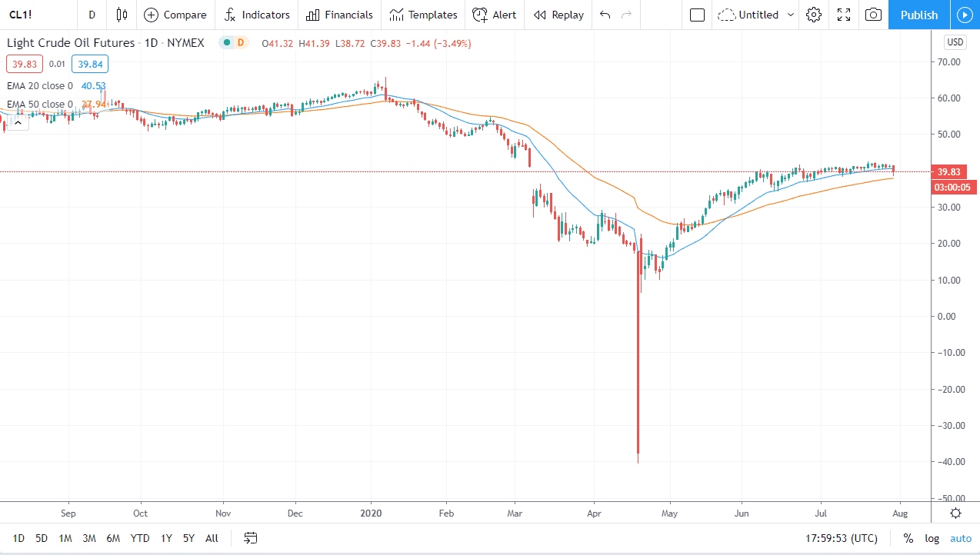
Task: Set range to 1D
Action: click(18, 538)
